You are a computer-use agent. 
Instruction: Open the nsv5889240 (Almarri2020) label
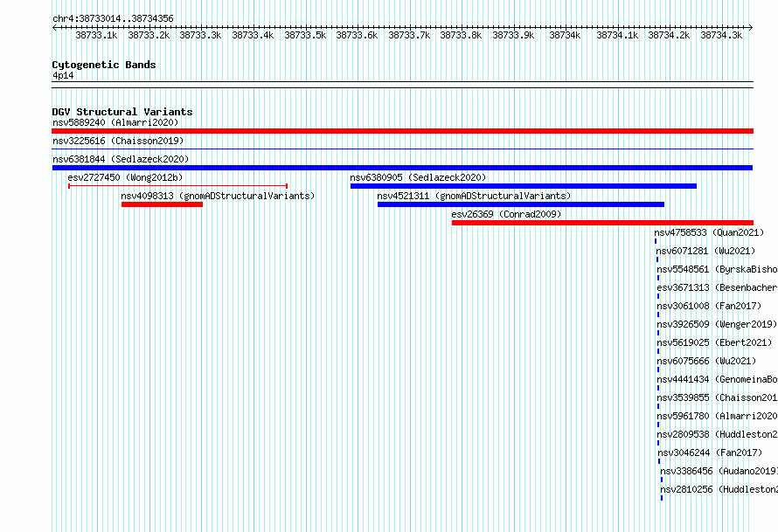click(115, 122)
